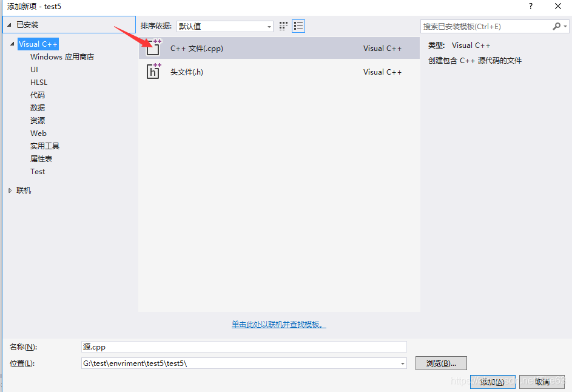Close the 添加新项 dialog
Image resolution: width=572 pixels, height=392 pixels.
tap(558, 6)
